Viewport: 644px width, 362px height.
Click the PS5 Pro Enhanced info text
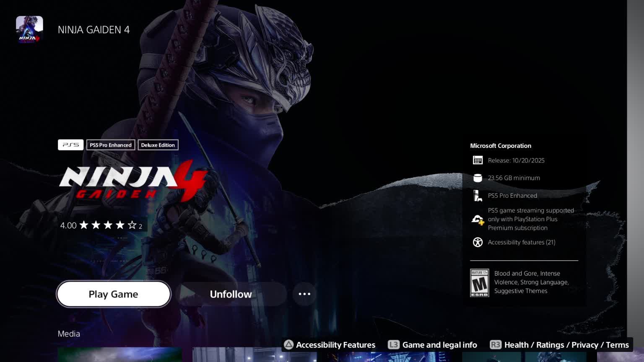click(x=512, y=196)
